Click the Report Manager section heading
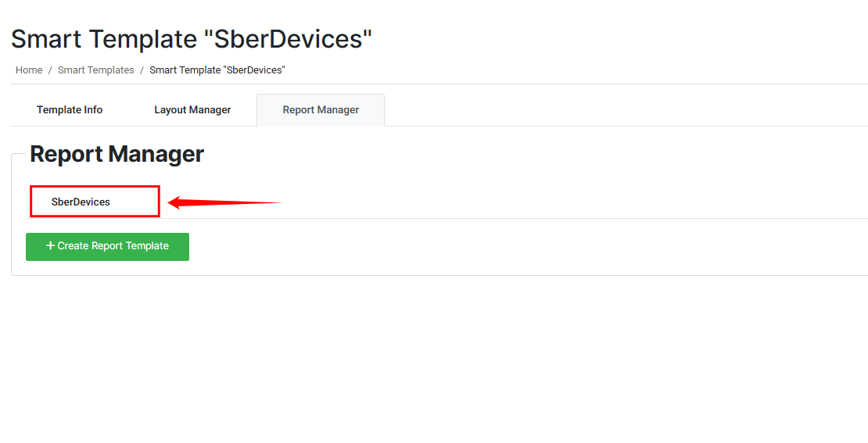This screenshot has width=868, height=443. [117, 154]
